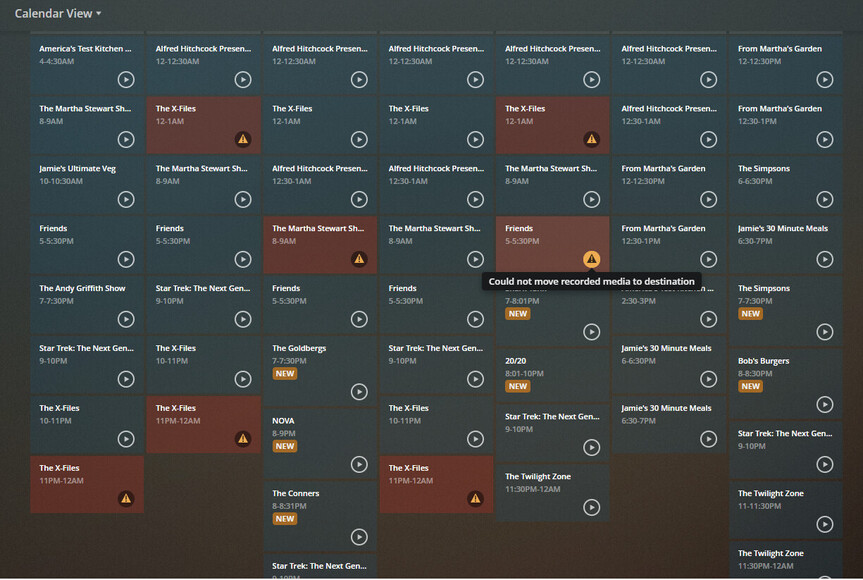This screenshot has width=863, height=580.
Task: Click play icon on the 2:30-3PM card
Action: click(x=708, y=319)
